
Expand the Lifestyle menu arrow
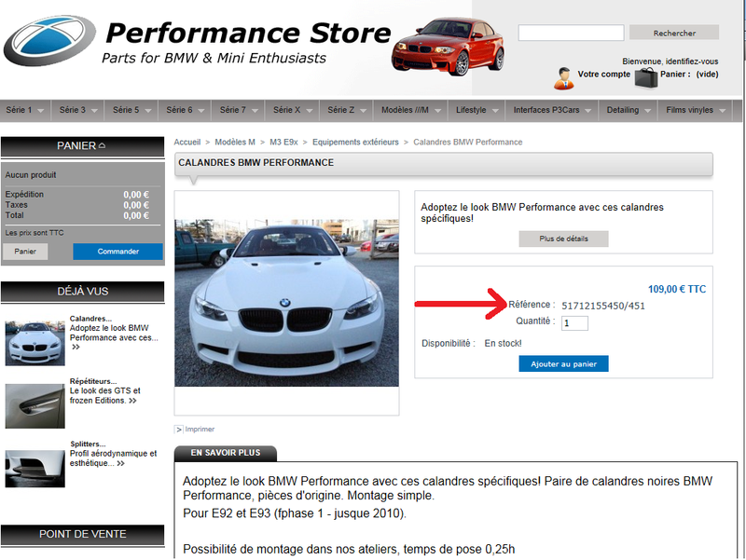[x=495, y=111]
